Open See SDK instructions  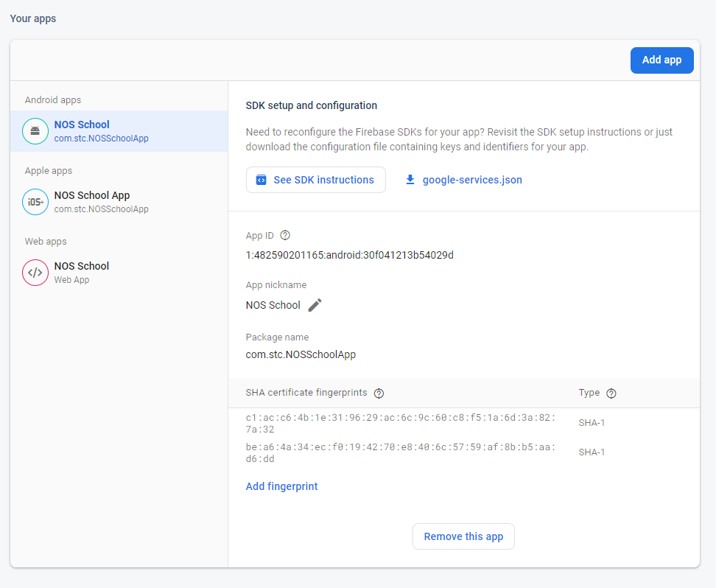tap(315, 180)
